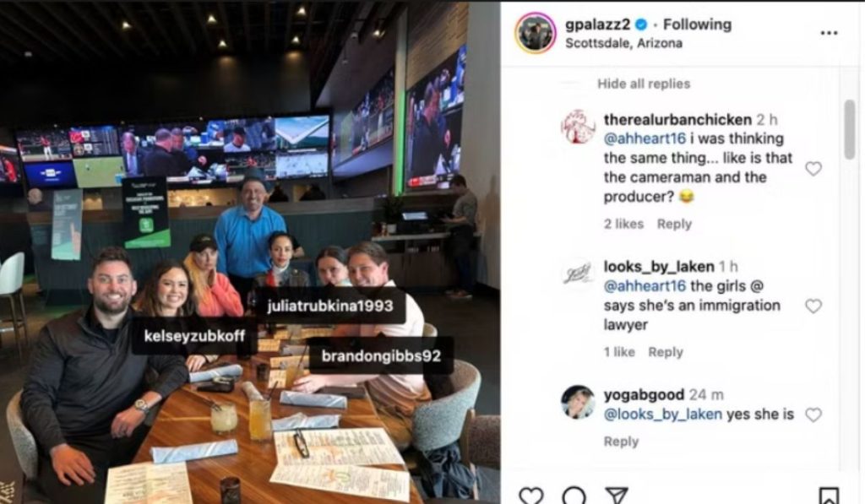Open the Following status next to gpalazz2
Image resolution: width=865 pixels, height=504 pixels.
click(x=697, y=24)
